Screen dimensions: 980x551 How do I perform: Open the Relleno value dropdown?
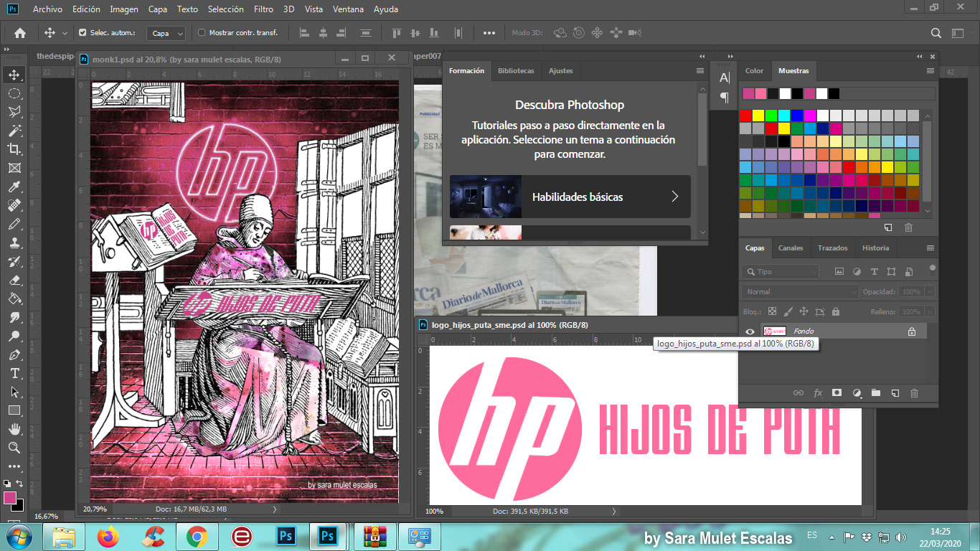click(x=930, y=312)
